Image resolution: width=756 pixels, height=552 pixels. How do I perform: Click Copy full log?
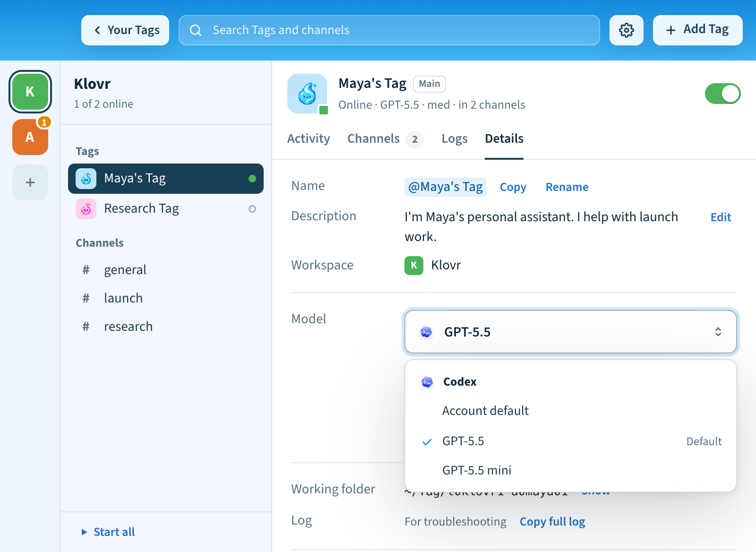552,522
